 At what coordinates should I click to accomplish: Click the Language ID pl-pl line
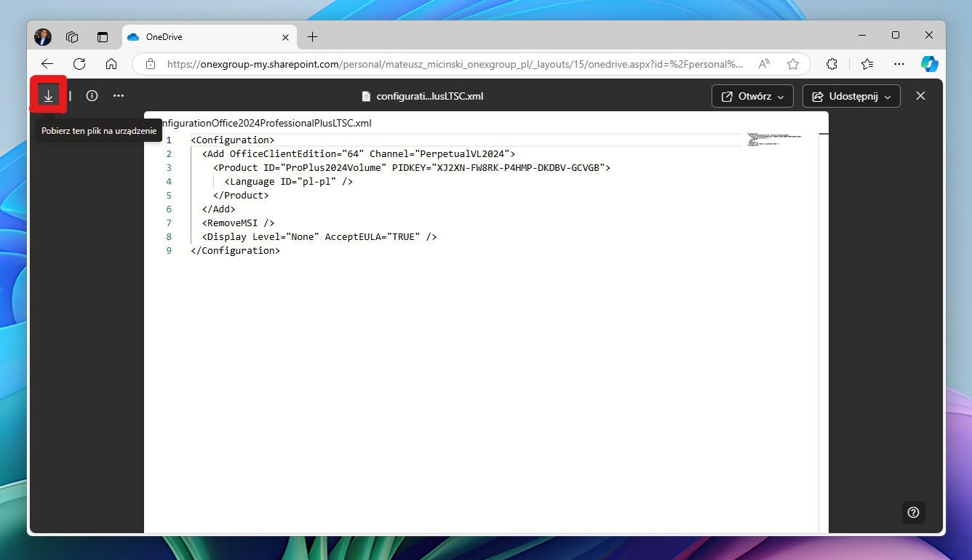coord(288,181)
